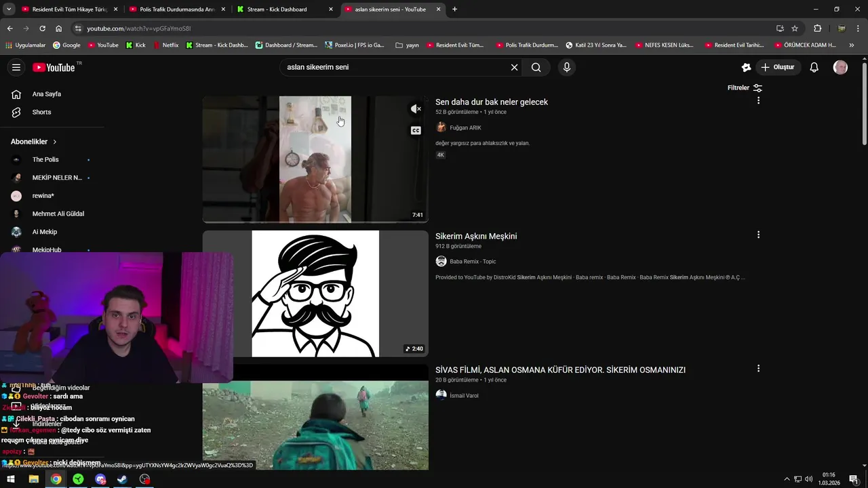Open File Explorer from the taskbar
The height and width of the screenshot is (488, 868).
33,479
